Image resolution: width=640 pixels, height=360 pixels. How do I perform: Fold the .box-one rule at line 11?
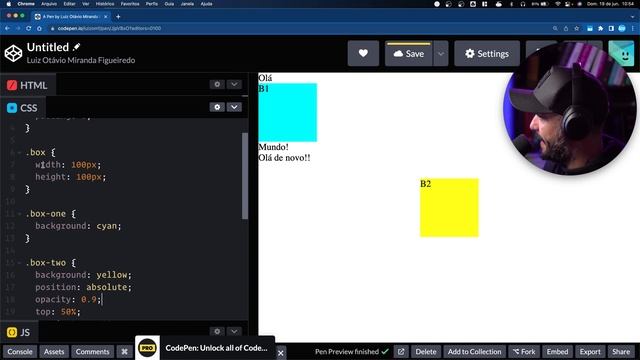[x=19, y=214]
